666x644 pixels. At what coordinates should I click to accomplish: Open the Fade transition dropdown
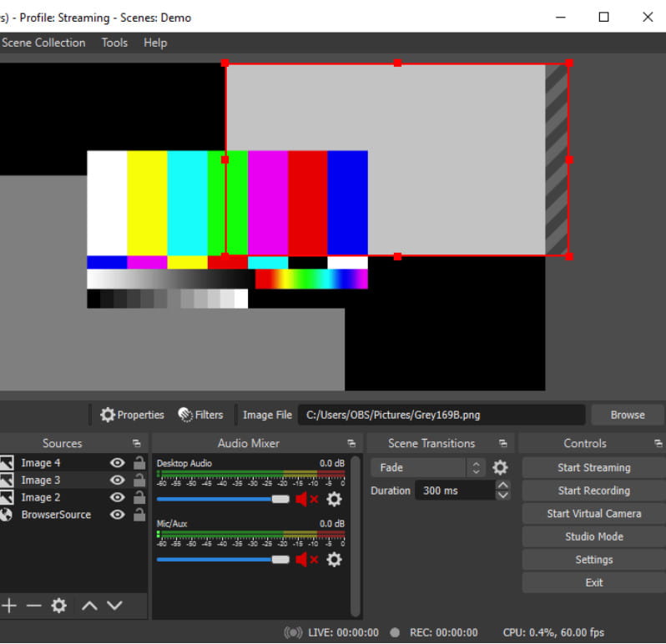(428, 467)
